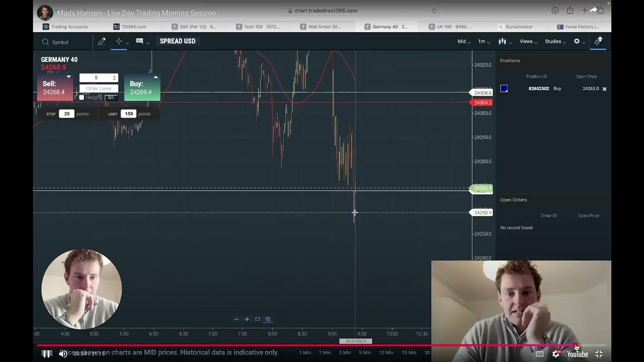Switch to Tech 100 tab
The height and width of the screenshot is (362, 644).
click(259, 27)
